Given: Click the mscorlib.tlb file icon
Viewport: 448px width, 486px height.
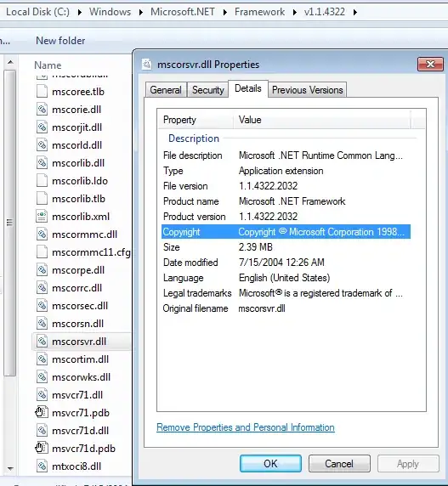Looking at the screenshot, I should point(42,198).
